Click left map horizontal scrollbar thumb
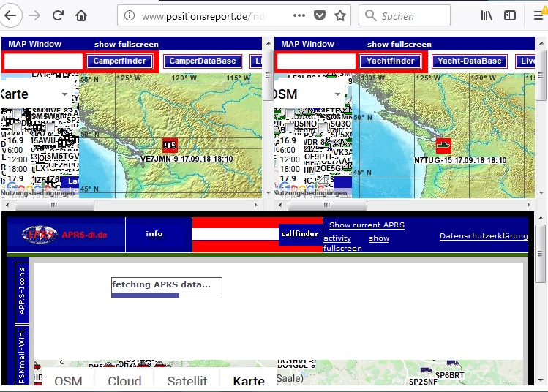 pyautogui.click(x=54, y=205)
